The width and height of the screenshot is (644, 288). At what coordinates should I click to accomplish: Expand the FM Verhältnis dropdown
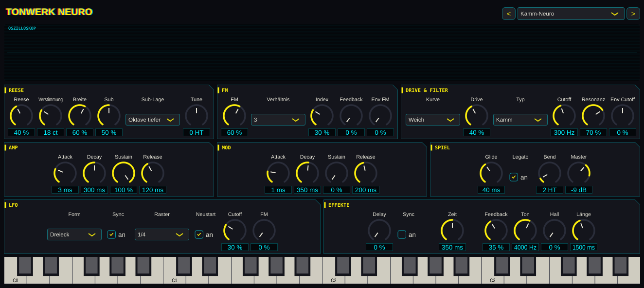(x=278, y=120)
